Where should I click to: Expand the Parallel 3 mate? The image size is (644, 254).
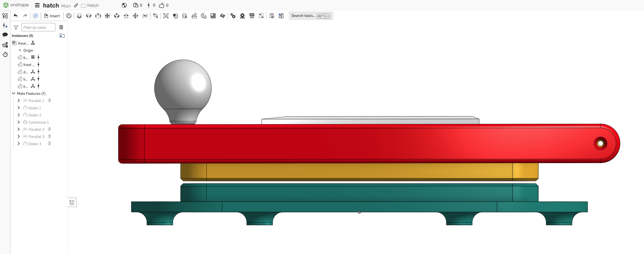click(19, 136)
